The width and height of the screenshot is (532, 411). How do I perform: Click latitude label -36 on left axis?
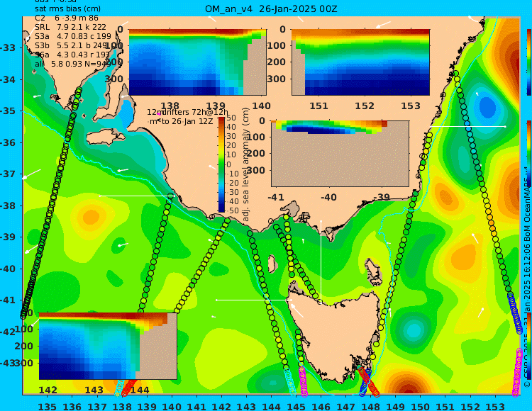8,142
